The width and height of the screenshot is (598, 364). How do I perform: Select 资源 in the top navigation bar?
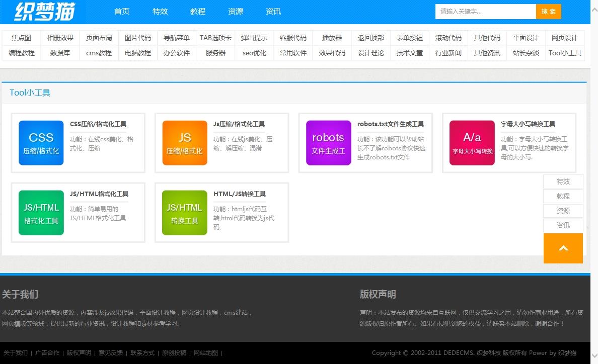point(236,12)
